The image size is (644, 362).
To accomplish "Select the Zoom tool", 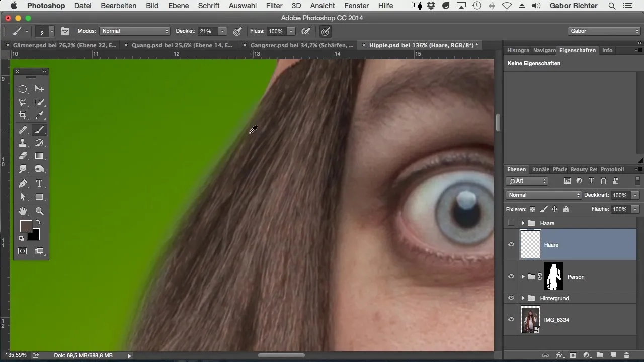I will 39,211.
